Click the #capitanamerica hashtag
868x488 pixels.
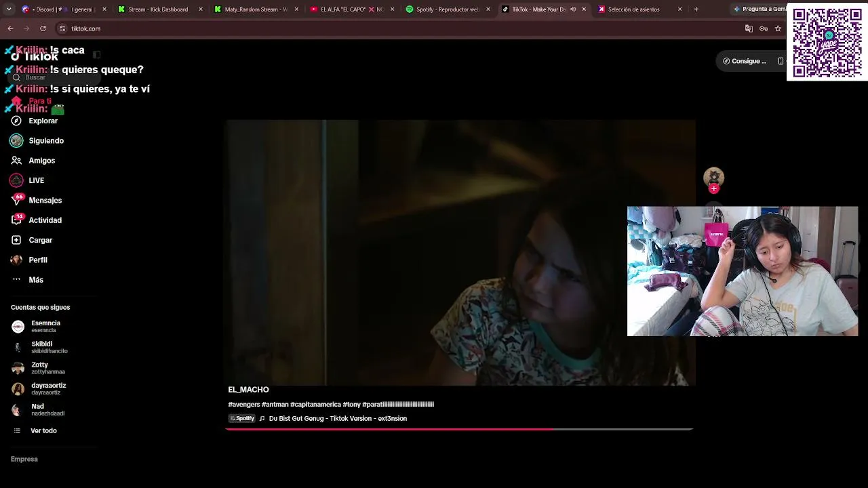tap(315, 405)
